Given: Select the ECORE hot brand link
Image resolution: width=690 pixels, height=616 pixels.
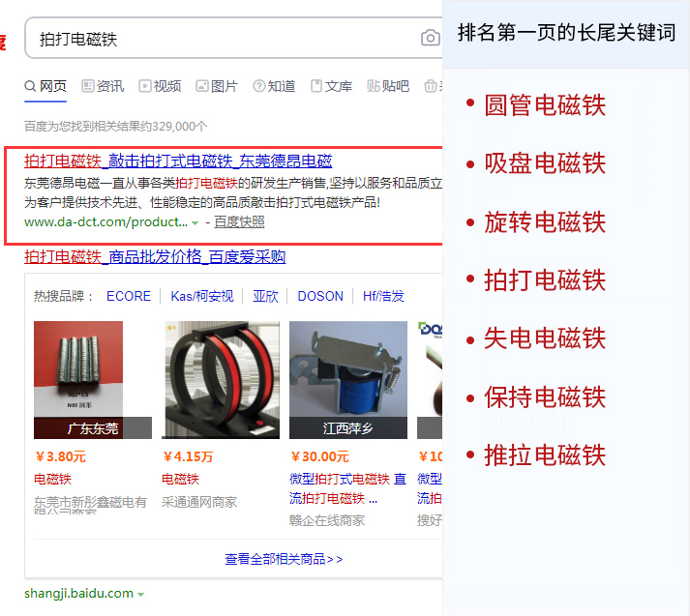Looking at the screenshot, I should coord(129,296).
